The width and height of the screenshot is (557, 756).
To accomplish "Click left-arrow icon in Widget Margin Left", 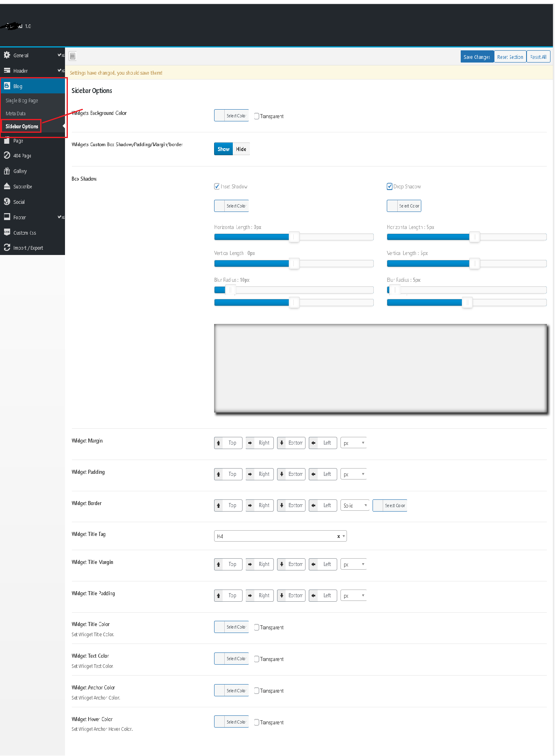I will coord(313,443).
